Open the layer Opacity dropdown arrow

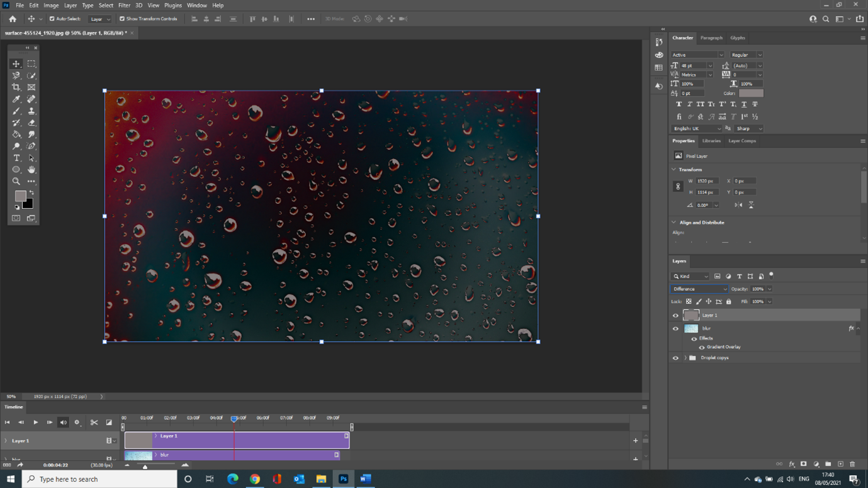click(x=769, y=289)
